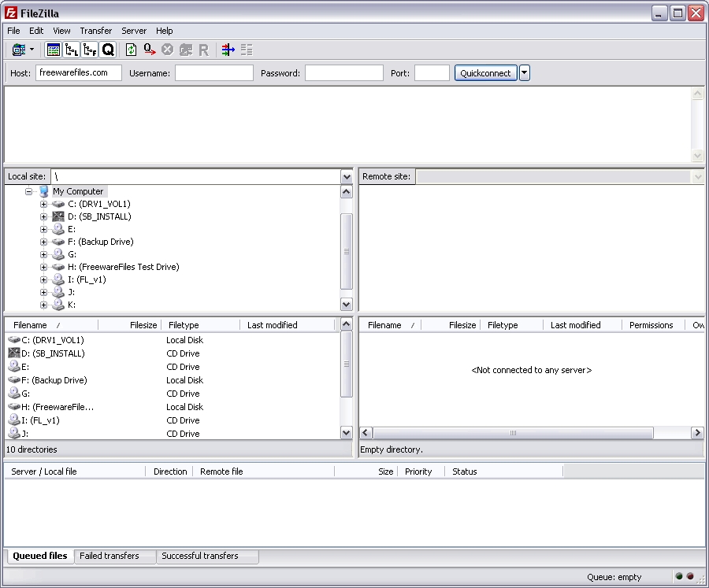Click the Port input field

tap(432, 72)
